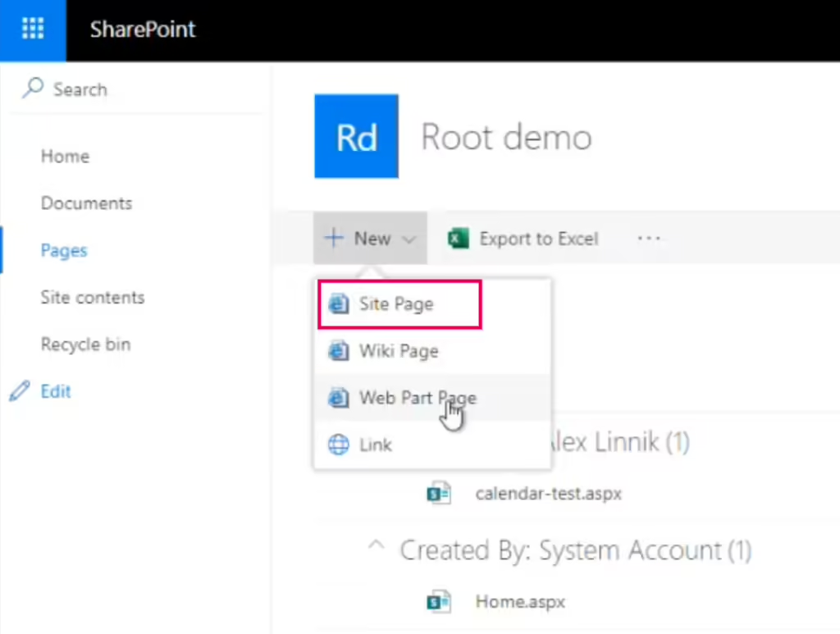Click the Root demo site title
The height and width of the screenshot is (634, 840).
pos(506,137)
